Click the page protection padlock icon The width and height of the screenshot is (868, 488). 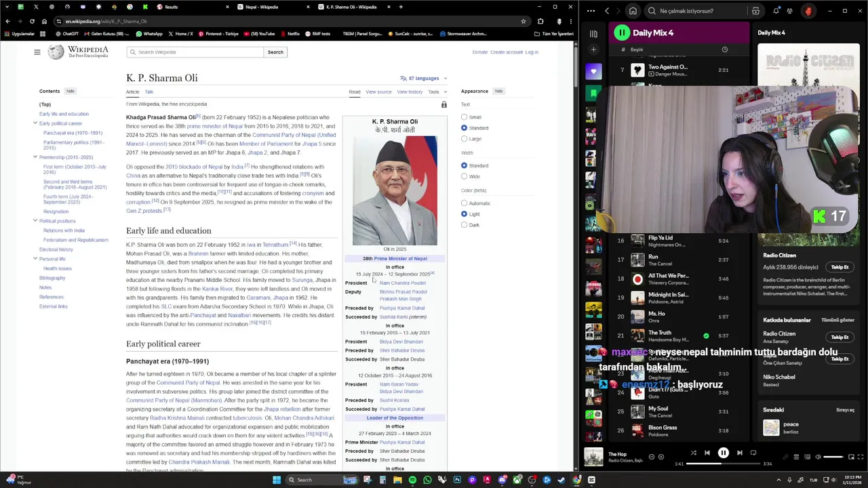tap(444, 104)
